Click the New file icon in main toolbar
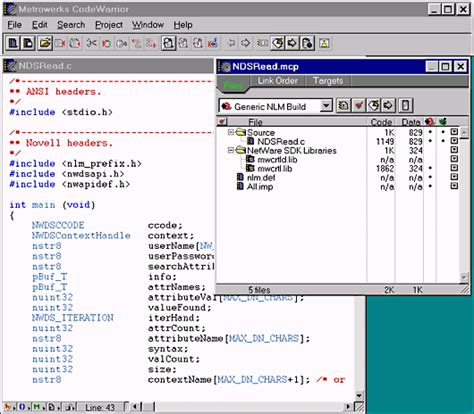 [x=13, y=43]
